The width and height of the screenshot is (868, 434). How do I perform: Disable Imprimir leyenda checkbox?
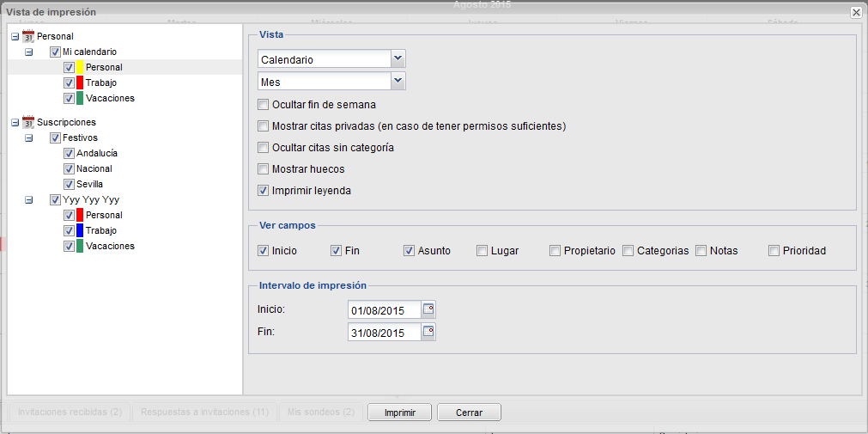point(263,191)
